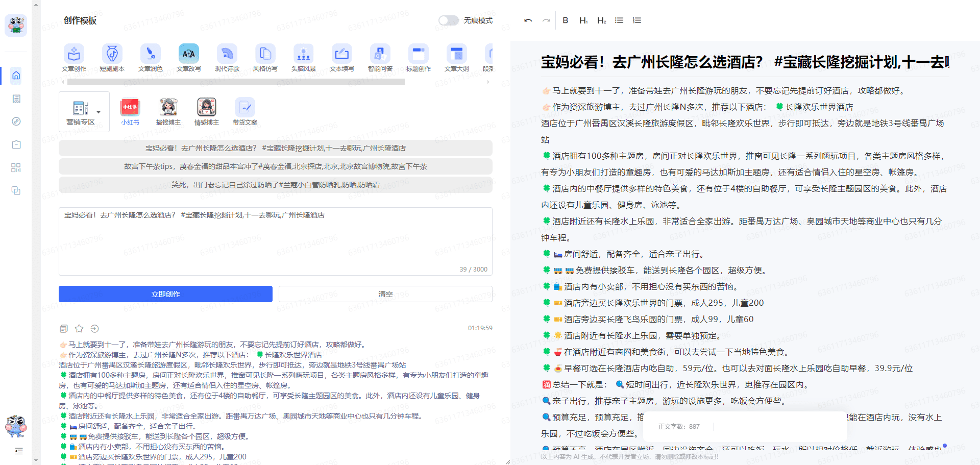The image size is (980, 465).
Task: Apply Heading 2 format
Action: coord(601,20)
